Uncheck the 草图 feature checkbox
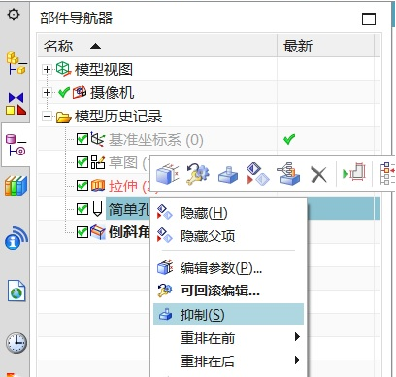 pos(82,162)
